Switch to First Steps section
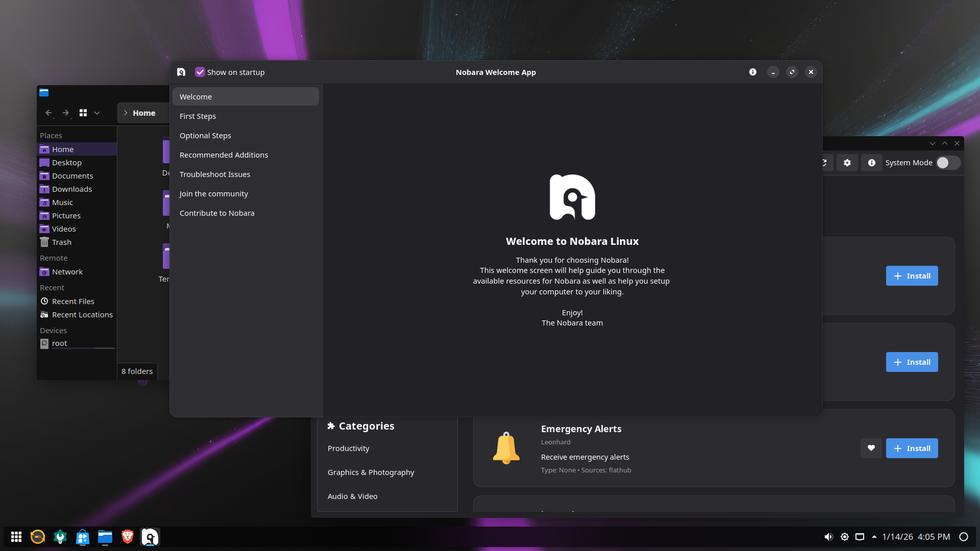The height and width of the screenshot is (551, 980). (198, 116)
